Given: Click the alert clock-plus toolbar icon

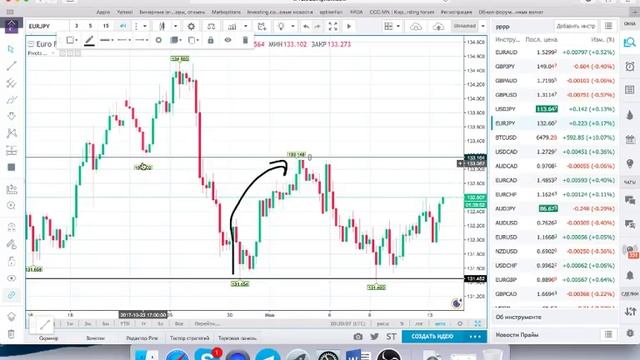Looking at the screenshot, I should pos(262,27).
